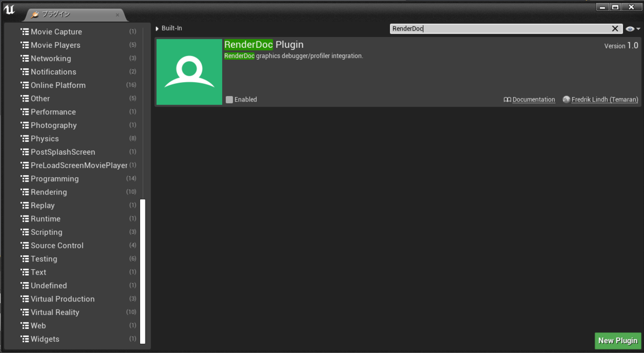Viewport: 644px width, 353px height.
Task: Select the Physics category
Action: [x=78, y=139]
